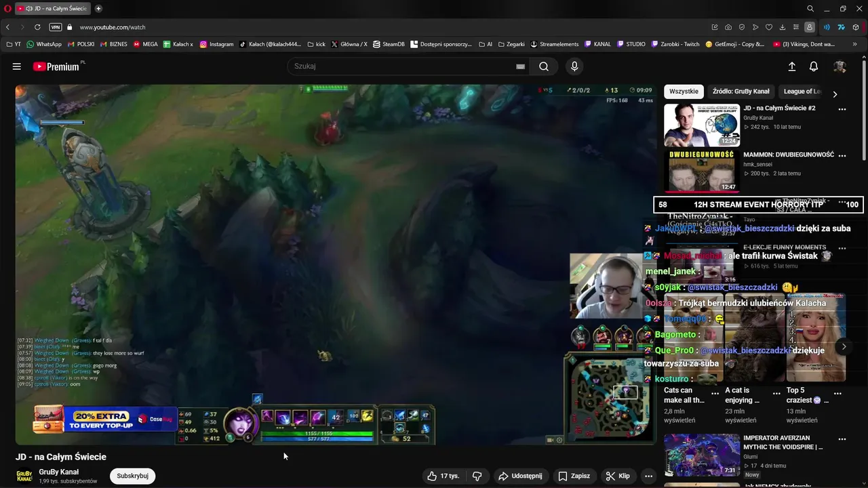Image resolution: width=868 pixels, height=488 pixels.
Task: Open options for E-LEKCJE FUNNY MOMENTS video
Action: point(842,248)
